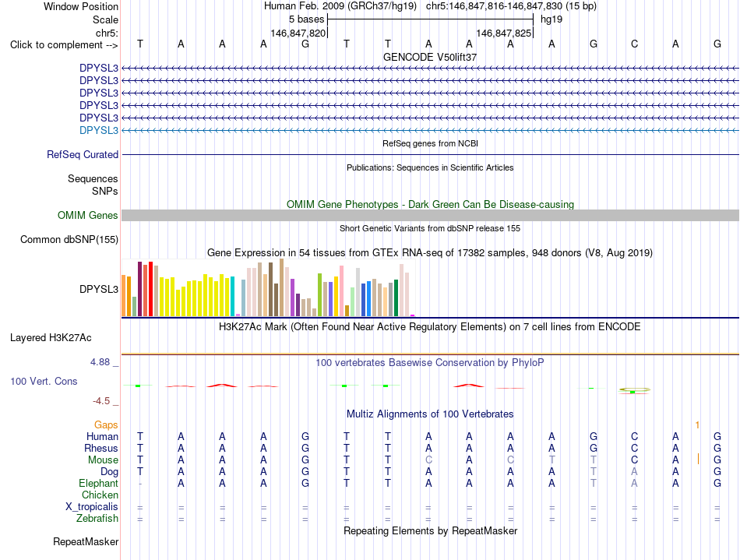Click the '5 bases' scale bar label
Viewport: 740px width, 560px height.
tap(307, 19)
